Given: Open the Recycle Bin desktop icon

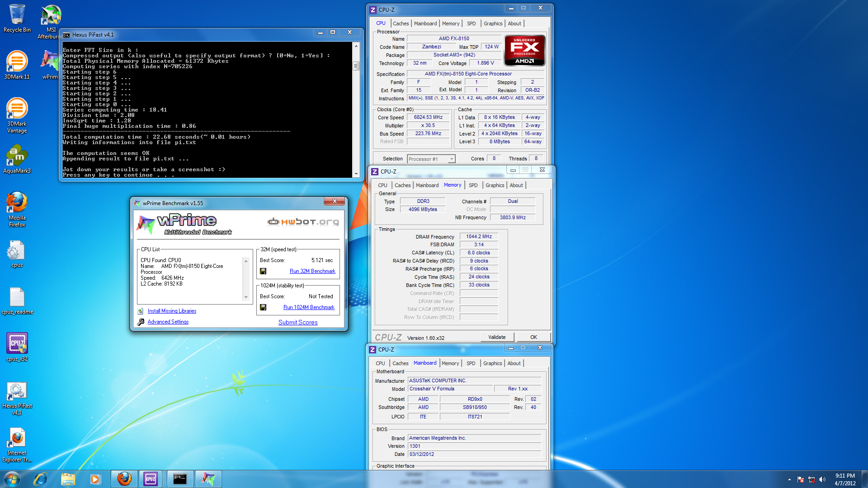Looking at the screenshot, I should click(x=17, y=18).
